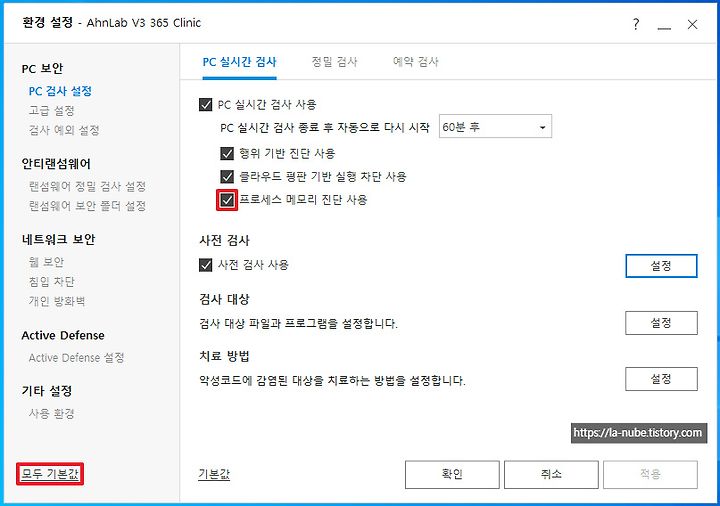This screenshot has width=720, height=506.
Task: Toggle 행위 기반 진단 사용 checkbox
Action: [227, 153]
